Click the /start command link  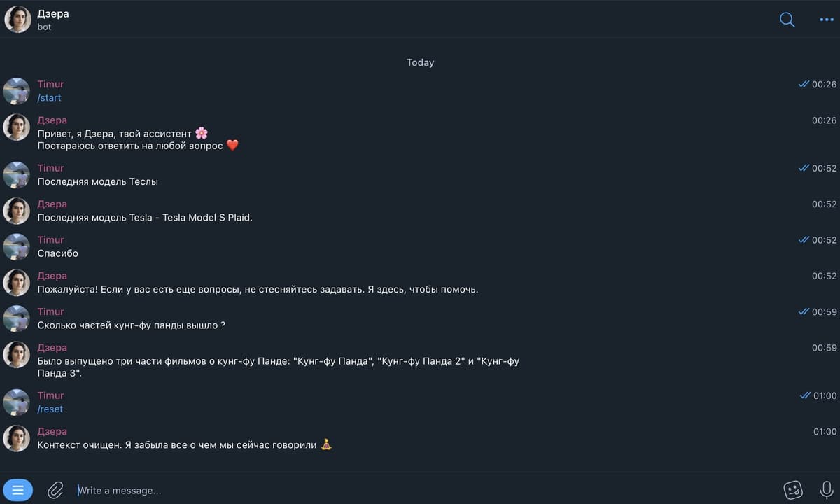[x=49, y=98]
